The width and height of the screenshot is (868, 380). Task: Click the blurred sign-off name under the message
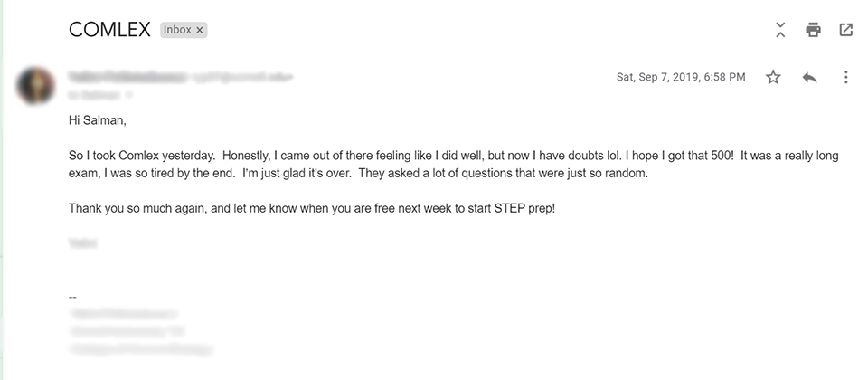coord(83,243)
